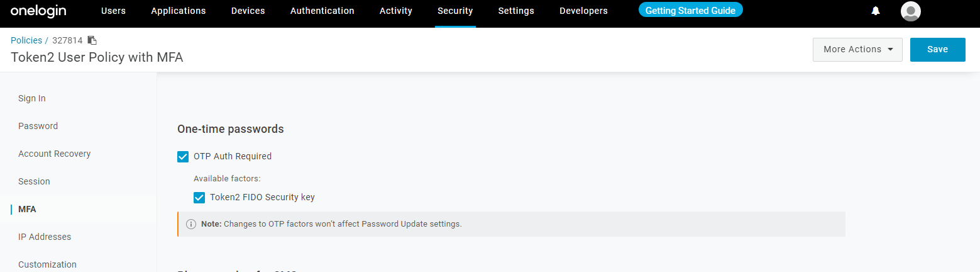Open the notifications bell icon
The height and width of the screenshot is (272, 980).
[x=876, y=11]
